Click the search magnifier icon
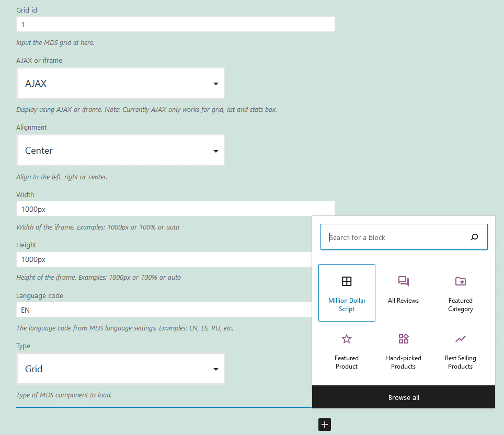Screen dimensions: 504x435 click(x=474, y=237)
